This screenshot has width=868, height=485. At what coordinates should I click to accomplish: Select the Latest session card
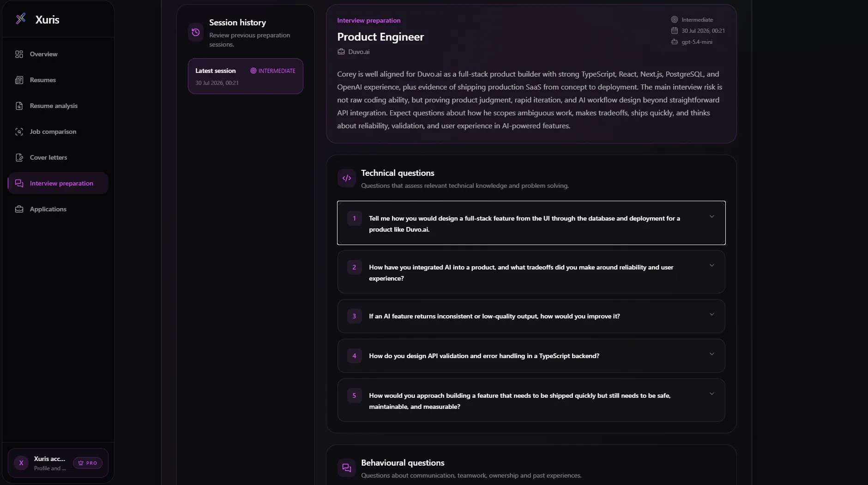point(246,76)
